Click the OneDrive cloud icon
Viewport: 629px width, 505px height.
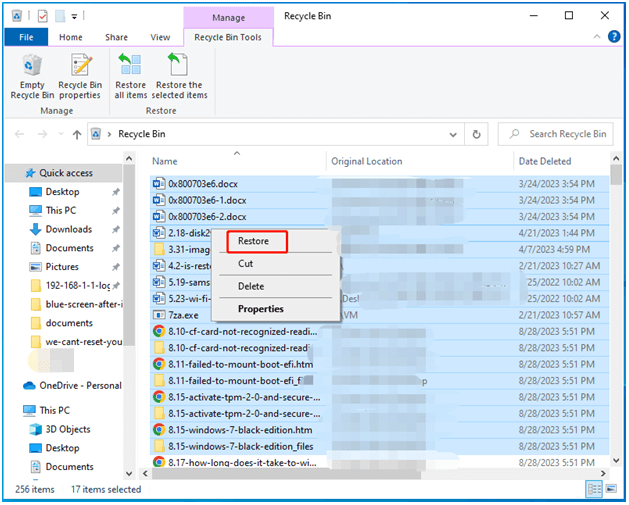(x=29, y=386)
